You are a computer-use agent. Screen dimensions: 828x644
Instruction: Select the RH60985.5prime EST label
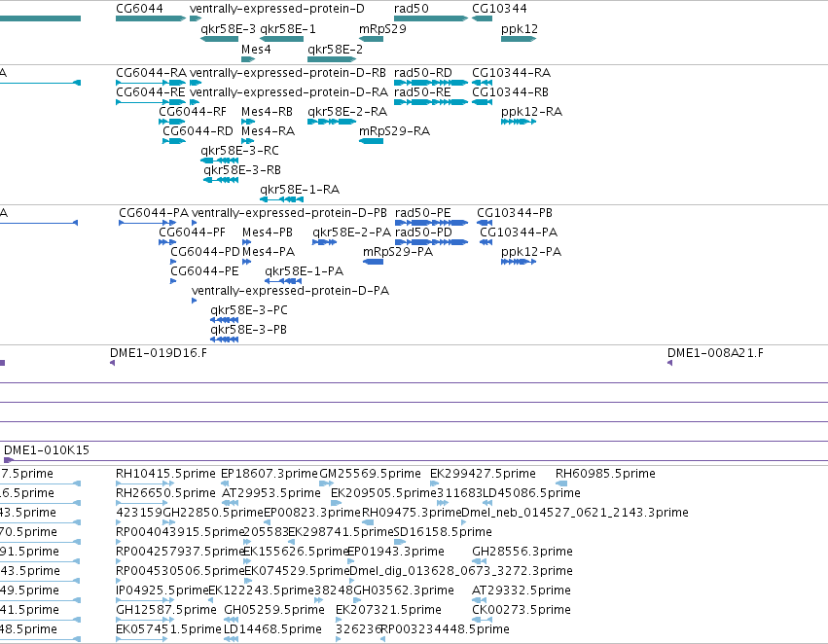[x=605, y=474]
